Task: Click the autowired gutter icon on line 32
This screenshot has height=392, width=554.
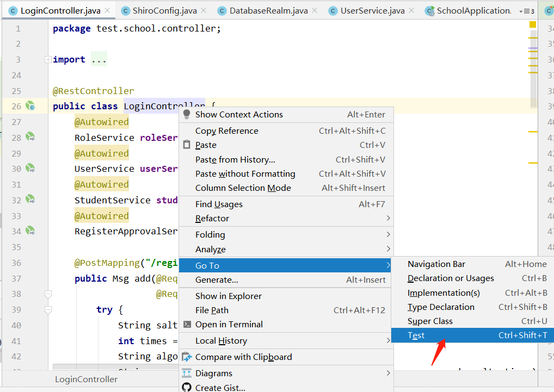Action: coord(30,200)
